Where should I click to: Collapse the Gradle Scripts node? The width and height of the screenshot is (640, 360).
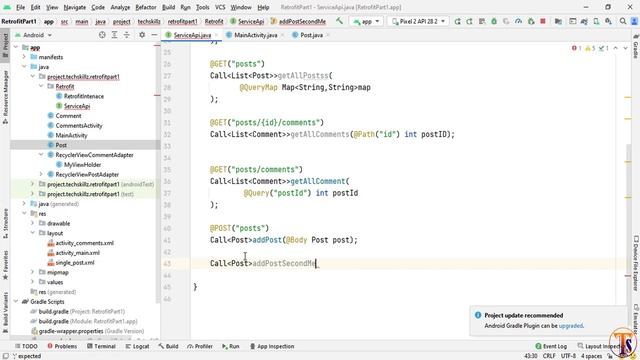click(x=16, y=302)
